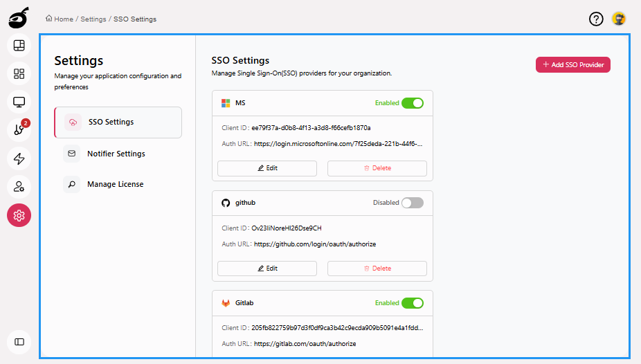Click SSO Settings breadcrumb item
641x364 pixels.
pyautogui.click(x=135, y=19)
